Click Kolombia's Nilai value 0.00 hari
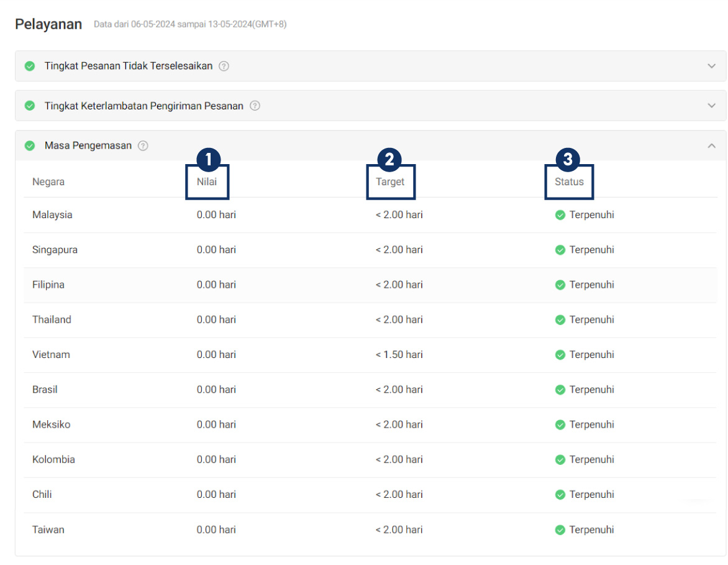728x565 pixels. click(x=216, y=459)
